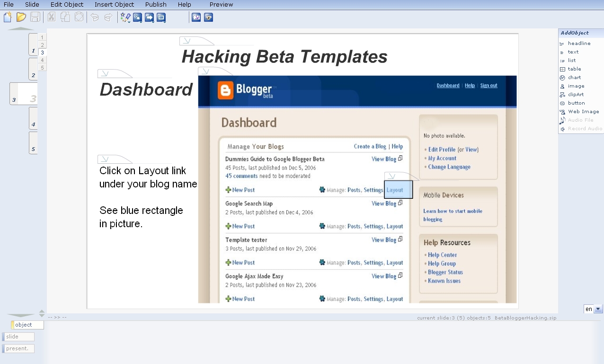Open the Slide menu
Screen dimensions: 604x364
click(x=32, y=4)
